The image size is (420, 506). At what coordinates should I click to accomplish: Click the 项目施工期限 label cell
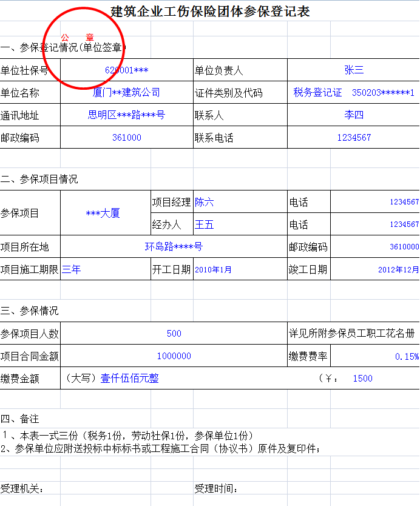pos(29,269)
